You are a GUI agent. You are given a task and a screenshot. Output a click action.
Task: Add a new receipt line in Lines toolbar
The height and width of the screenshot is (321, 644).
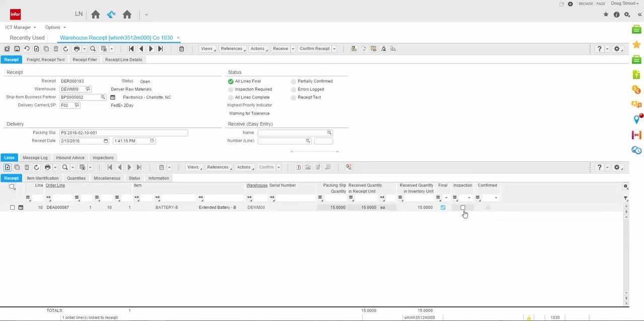coord(7,167)
